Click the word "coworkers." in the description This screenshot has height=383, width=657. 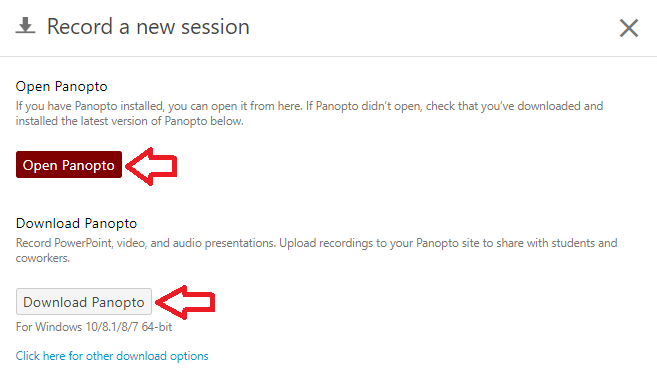pos(43,258)
